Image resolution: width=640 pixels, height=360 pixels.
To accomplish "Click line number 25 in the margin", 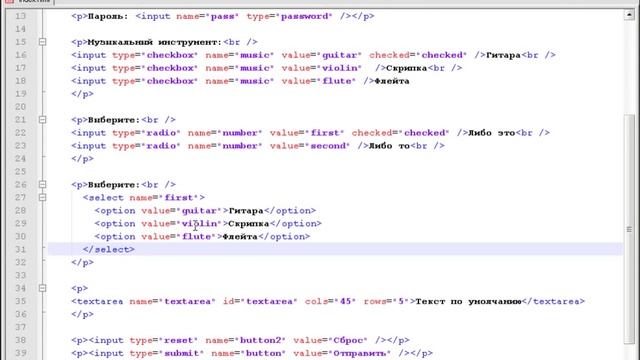I will [20, 171].
